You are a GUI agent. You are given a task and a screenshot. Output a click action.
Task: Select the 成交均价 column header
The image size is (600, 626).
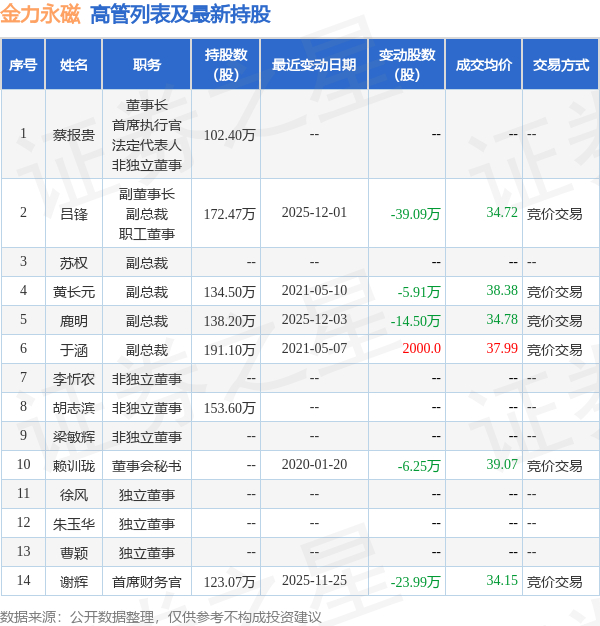pos(484,65)
